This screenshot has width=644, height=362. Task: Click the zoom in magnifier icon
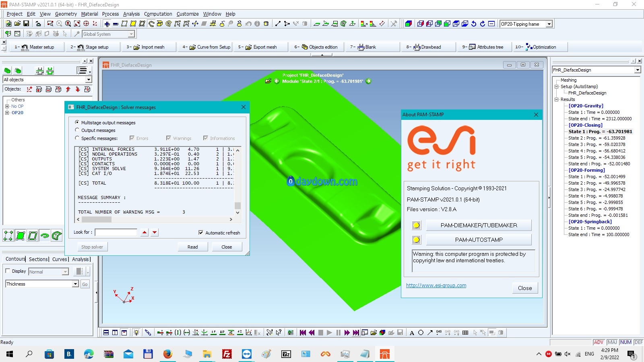point(68,24)
